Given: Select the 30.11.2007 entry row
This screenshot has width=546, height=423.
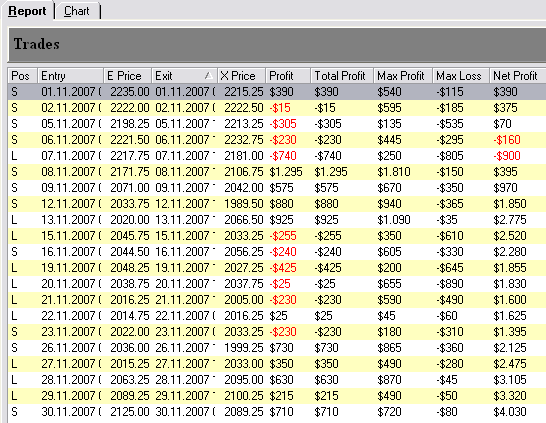Looking at the screenshot, I should pyautogui.click(x=277, y=412).
